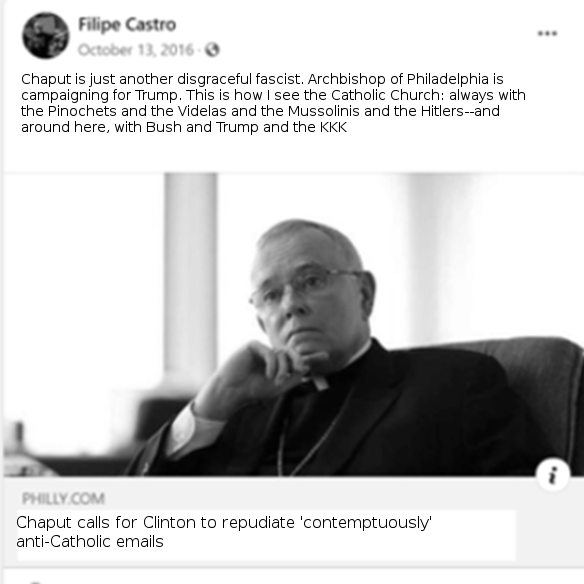Click the round info icon on article preview
Viewport: 584px width, 584px height.
pos(553,475)
